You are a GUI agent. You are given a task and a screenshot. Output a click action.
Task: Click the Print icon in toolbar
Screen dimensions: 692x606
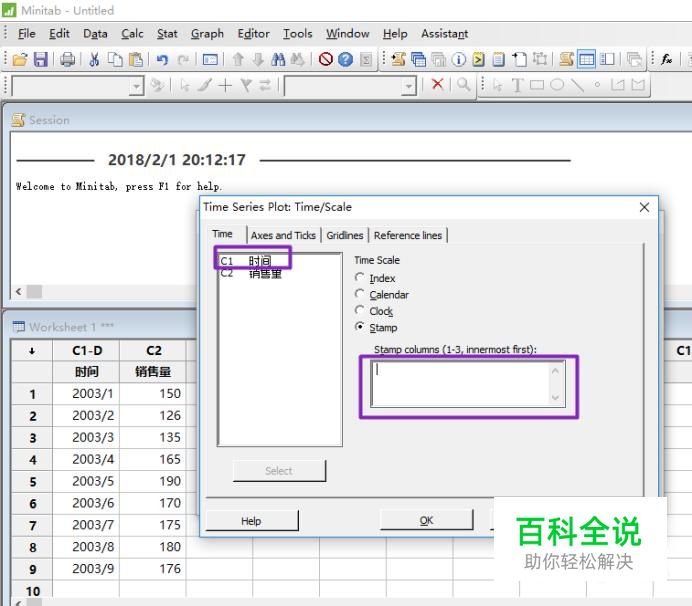point(68,59)
